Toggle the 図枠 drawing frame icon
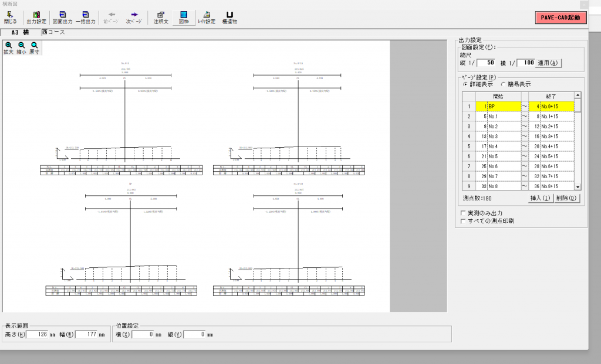Image resolution: width=601 pixels, height=364 pixels. pos(184,18)
